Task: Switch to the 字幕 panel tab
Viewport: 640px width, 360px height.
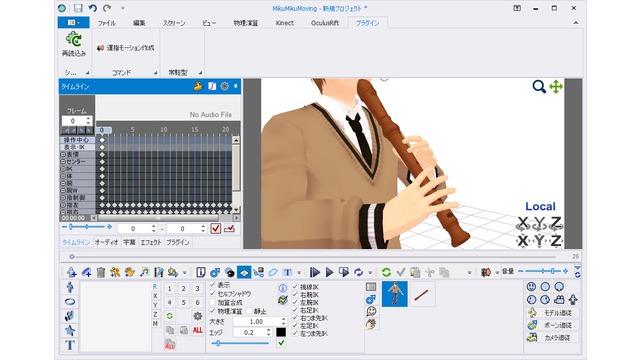Action: pos(129,242)
